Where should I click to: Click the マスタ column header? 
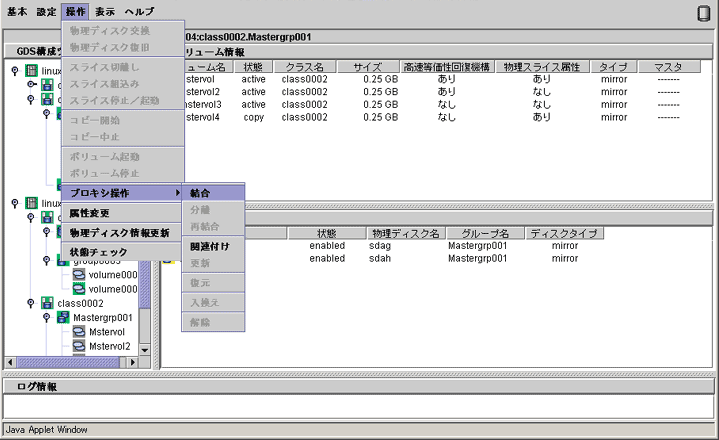click(x=668, y=66)
